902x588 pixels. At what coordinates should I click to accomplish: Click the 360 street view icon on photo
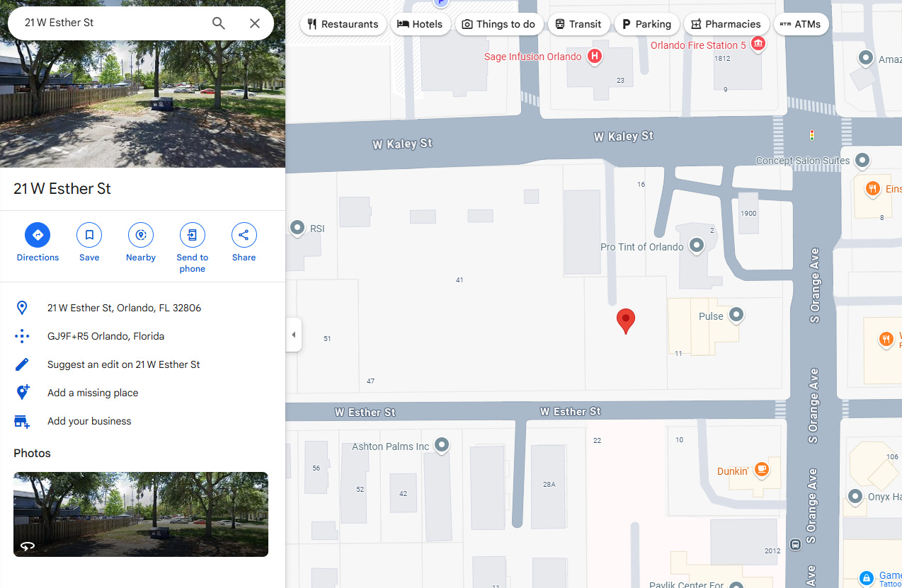pos(27,546)
